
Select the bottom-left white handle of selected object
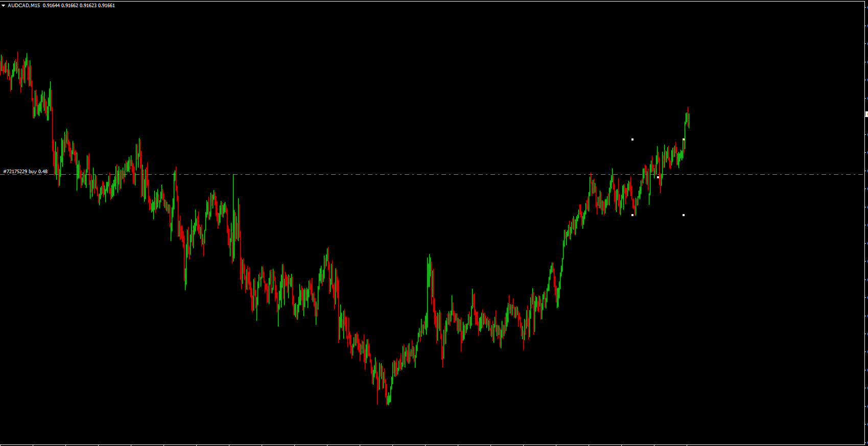(x=632, y=215)
